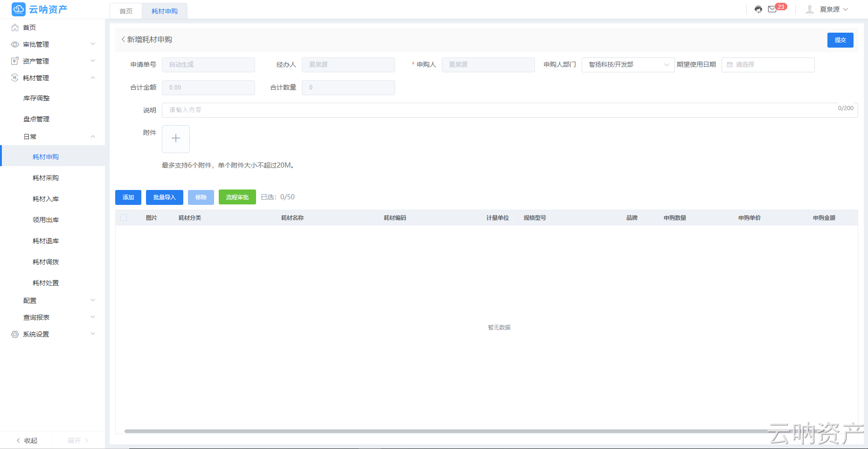868x449 pixels.
Task: Switch to the 首页 tab
Action: (x=126, y=11)
